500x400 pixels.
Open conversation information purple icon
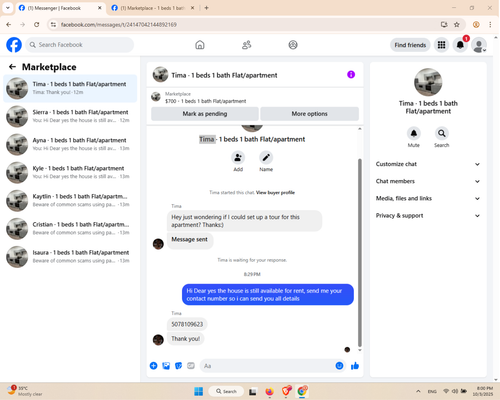click(x=351, y=74)
